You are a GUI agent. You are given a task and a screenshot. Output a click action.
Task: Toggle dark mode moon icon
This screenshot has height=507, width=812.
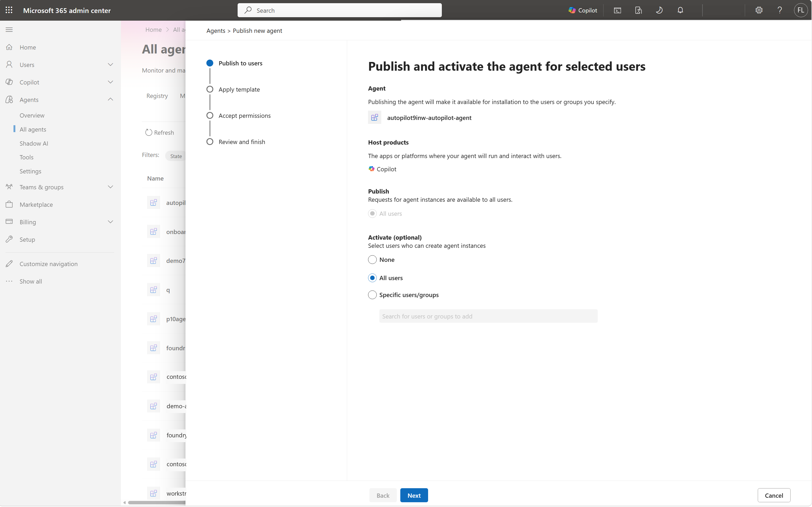(659, 10)
